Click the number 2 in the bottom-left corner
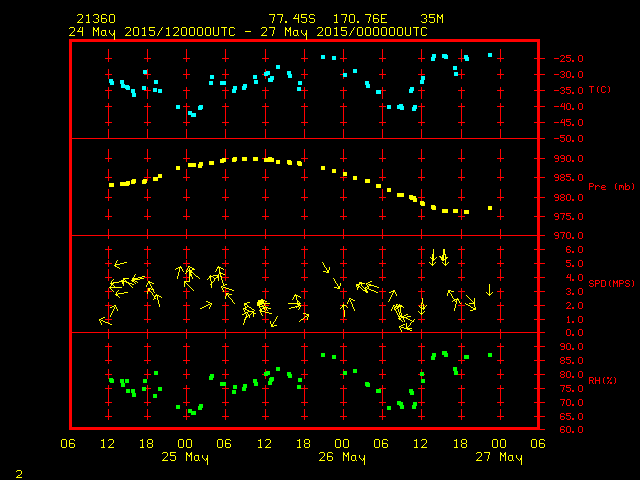The image size is (640, 480). pos(18,472)
